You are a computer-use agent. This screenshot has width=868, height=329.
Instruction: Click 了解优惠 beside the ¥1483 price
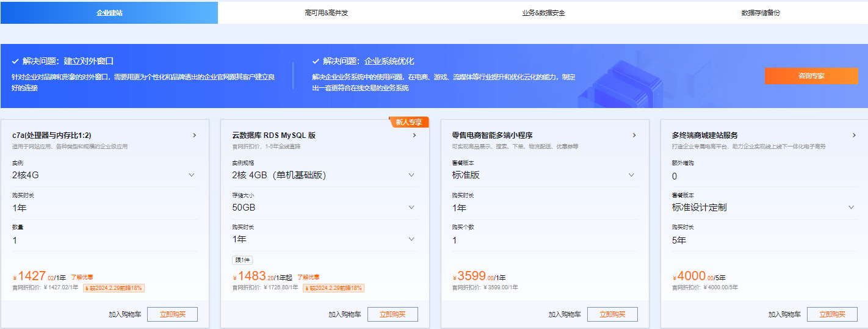coord(308,277)
